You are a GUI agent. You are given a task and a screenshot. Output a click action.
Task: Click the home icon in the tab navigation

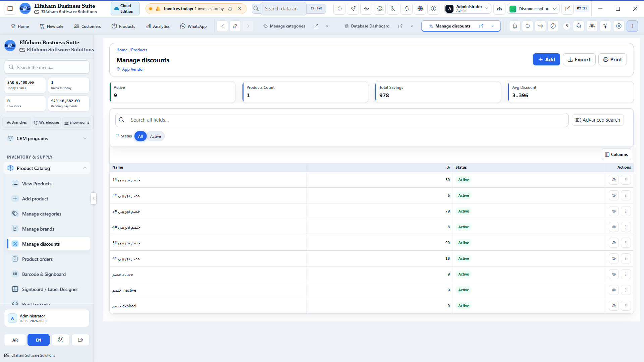(x=235, y=26)
